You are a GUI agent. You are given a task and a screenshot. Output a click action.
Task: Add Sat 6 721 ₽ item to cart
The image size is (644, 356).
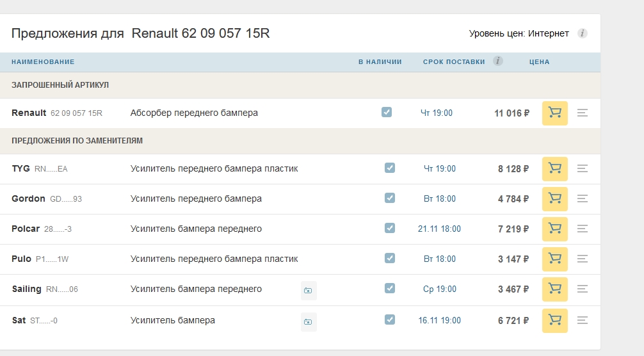pyautogui.click(x=555, y=321)
